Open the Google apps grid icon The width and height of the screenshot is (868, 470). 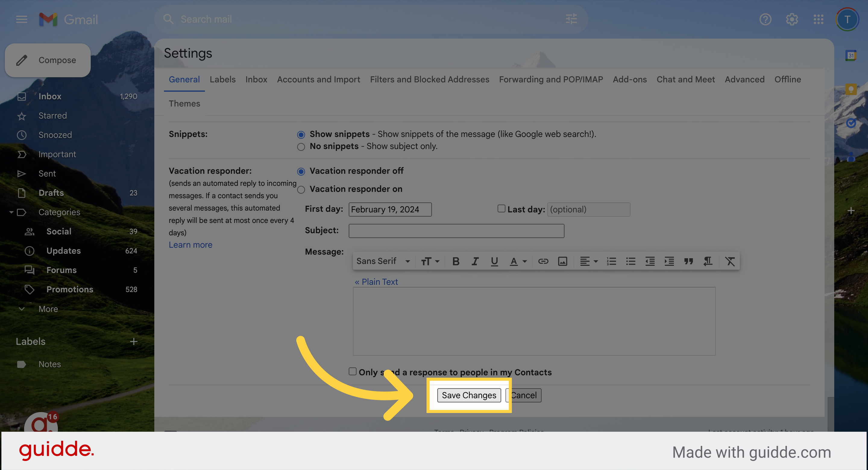click(818, 19)
